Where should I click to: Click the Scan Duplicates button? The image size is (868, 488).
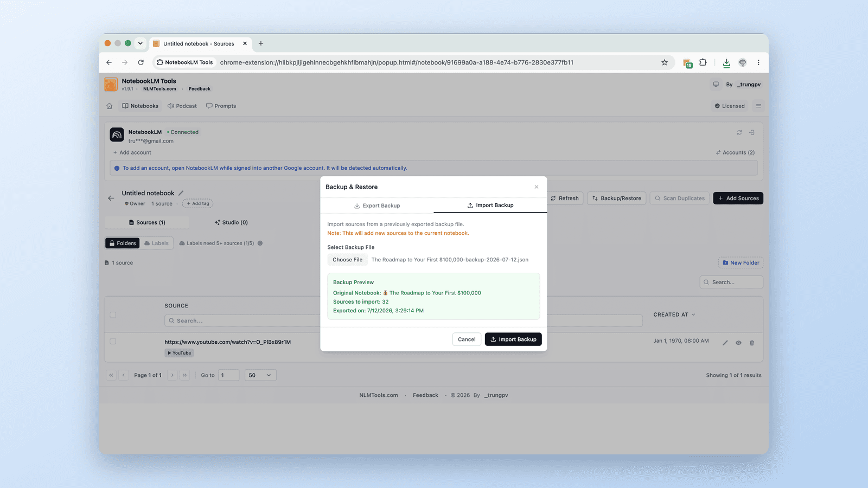[x=680, y=198]
